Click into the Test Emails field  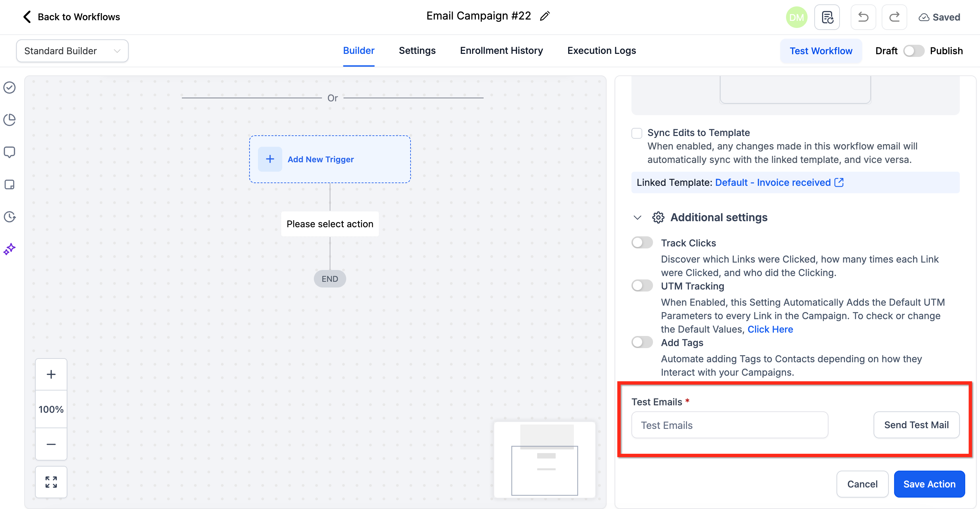coord(729,425)
